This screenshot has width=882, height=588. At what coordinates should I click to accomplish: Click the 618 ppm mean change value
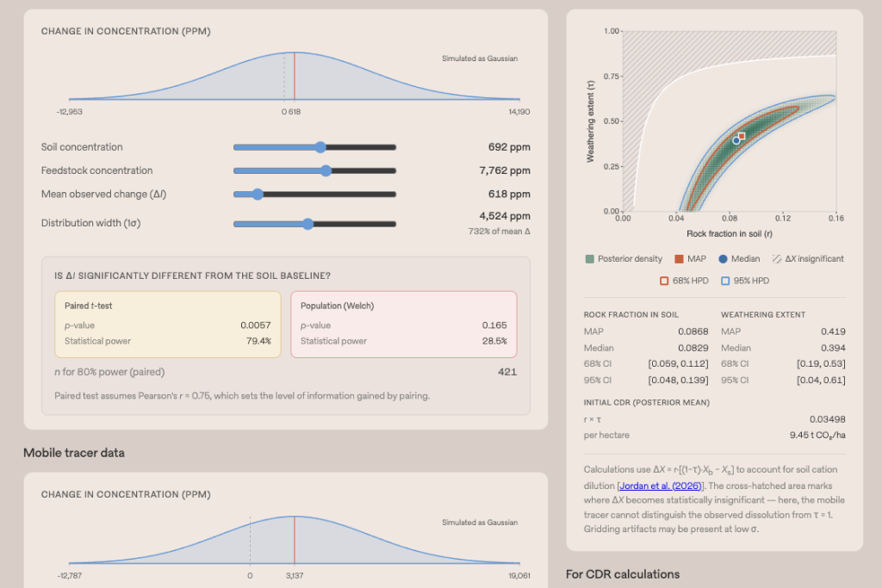tap(509, 194)
